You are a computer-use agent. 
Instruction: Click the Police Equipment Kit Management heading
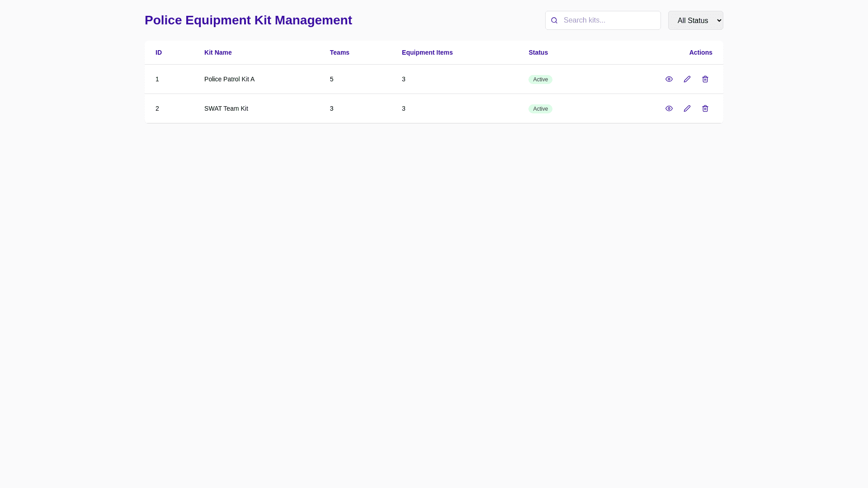(248, 20)
